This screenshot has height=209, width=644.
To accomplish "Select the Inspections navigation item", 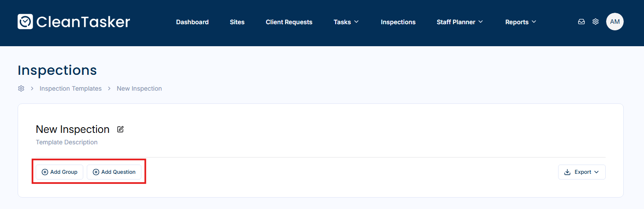I will 398,22.
